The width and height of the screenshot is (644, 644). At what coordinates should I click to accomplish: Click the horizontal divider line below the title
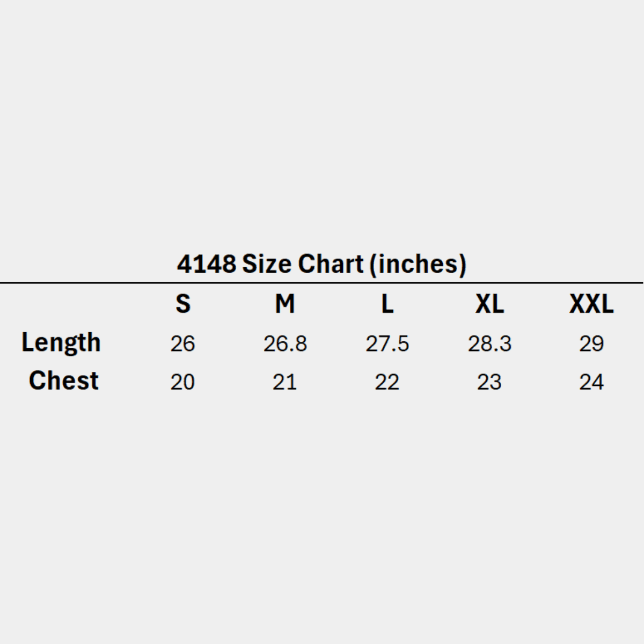[x=322, y=282]
